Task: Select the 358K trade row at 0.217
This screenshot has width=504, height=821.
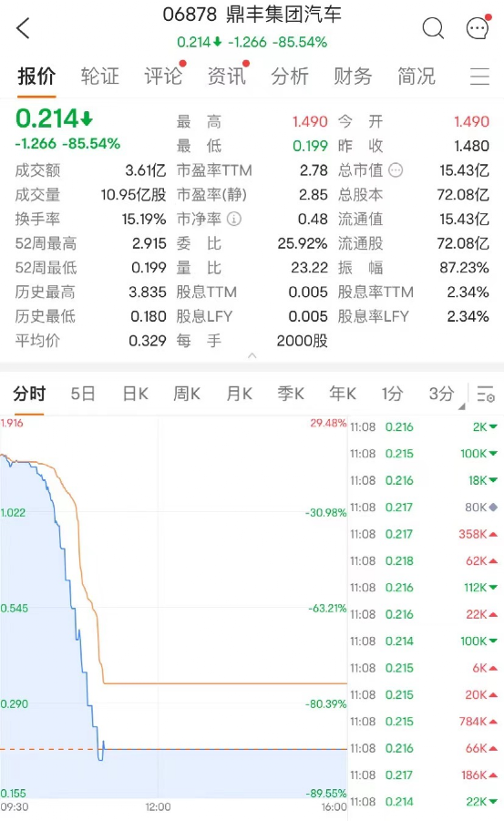Action: pyautogui.click(x=424, y=534)
